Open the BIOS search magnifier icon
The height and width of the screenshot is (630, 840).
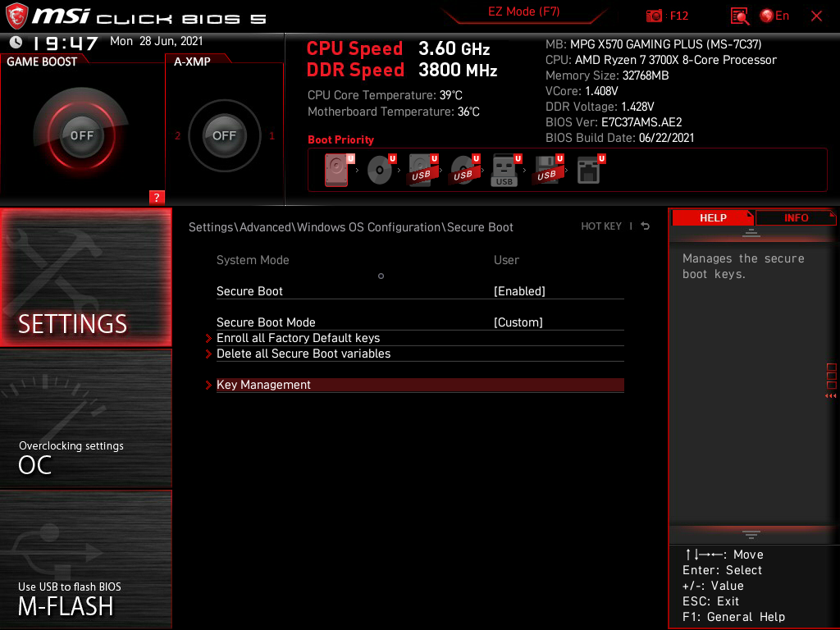click(740, 16)
